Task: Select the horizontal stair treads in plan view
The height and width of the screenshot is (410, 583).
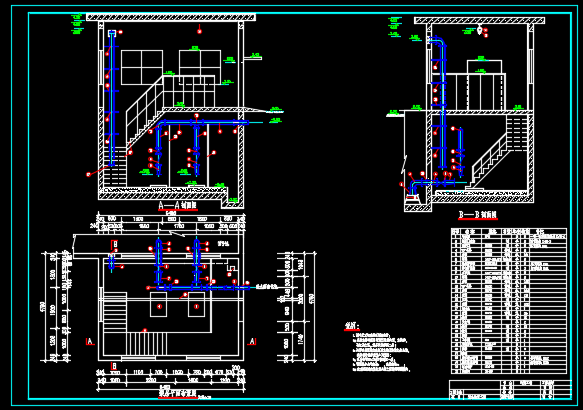Action: 115,312
